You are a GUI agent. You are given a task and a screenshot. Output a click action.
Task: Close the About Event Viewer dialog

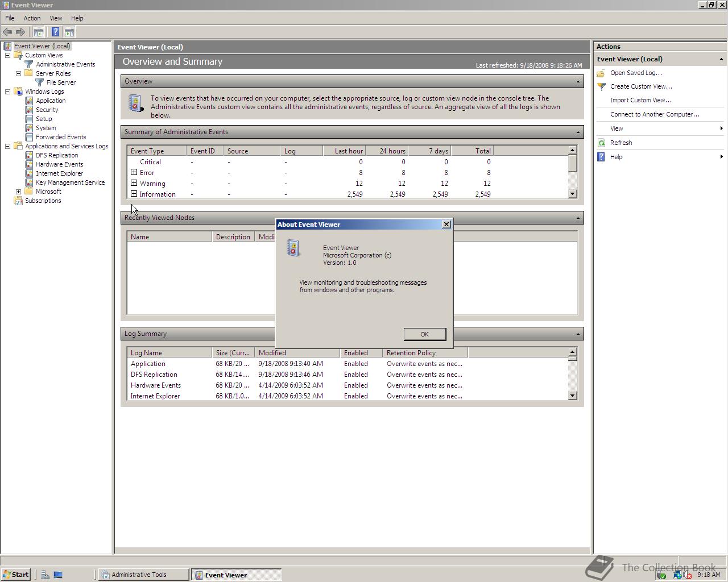(x=446, y=225)
